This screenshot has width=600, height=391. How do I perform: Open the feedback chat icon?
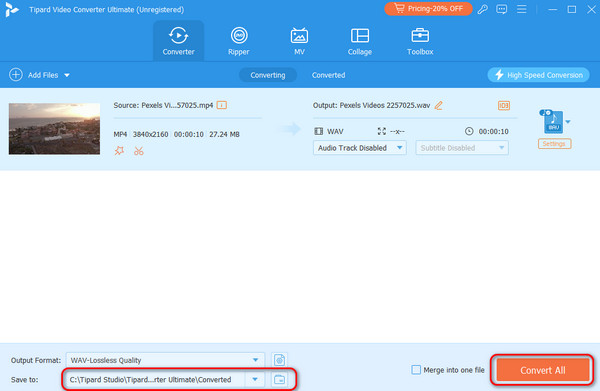(502, 9)
